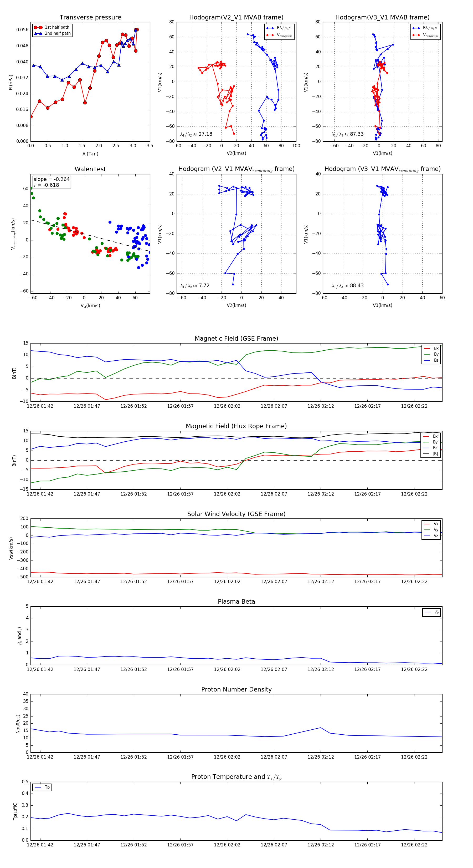Select the 'slope = -0.264' text
This screenshot has height=868, width=473.
[52, 179]
